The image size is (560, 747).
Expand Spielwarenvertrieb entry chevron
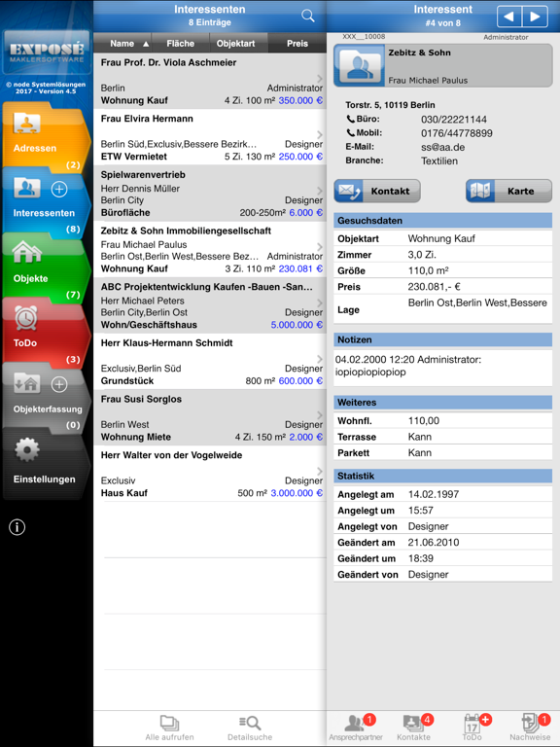[320, 191]
